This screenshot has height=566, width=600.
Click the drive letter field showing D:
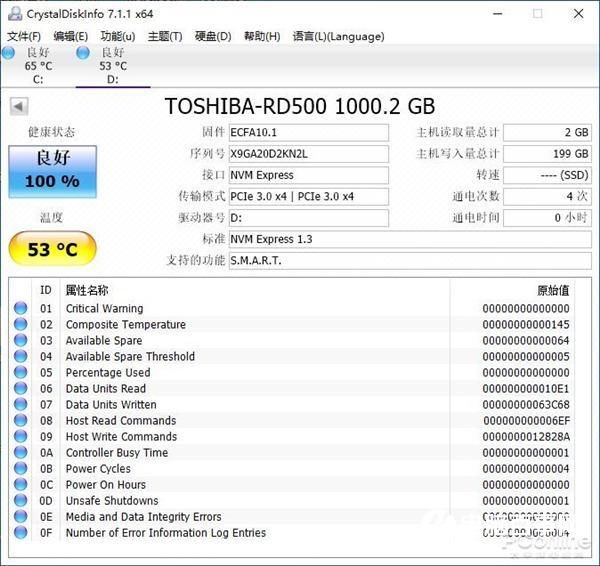pos(309,218)
